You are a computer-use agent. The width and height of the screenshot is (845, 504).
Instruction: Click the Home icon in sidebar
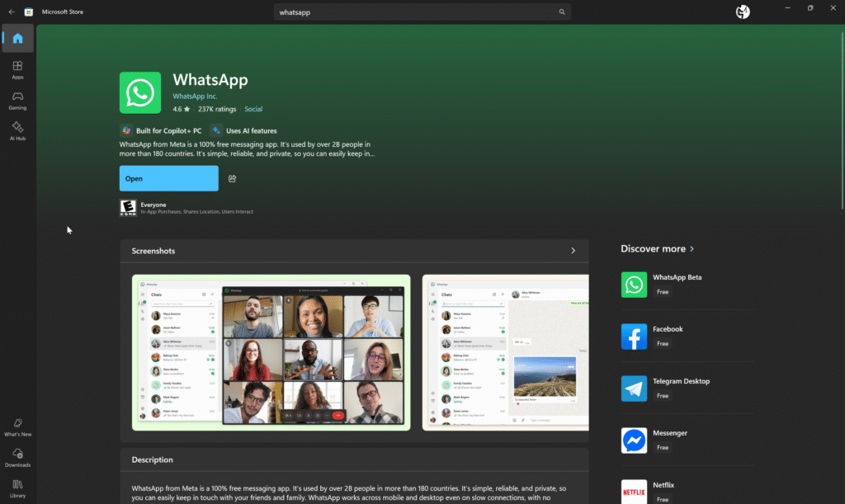(x=17, y=38)
